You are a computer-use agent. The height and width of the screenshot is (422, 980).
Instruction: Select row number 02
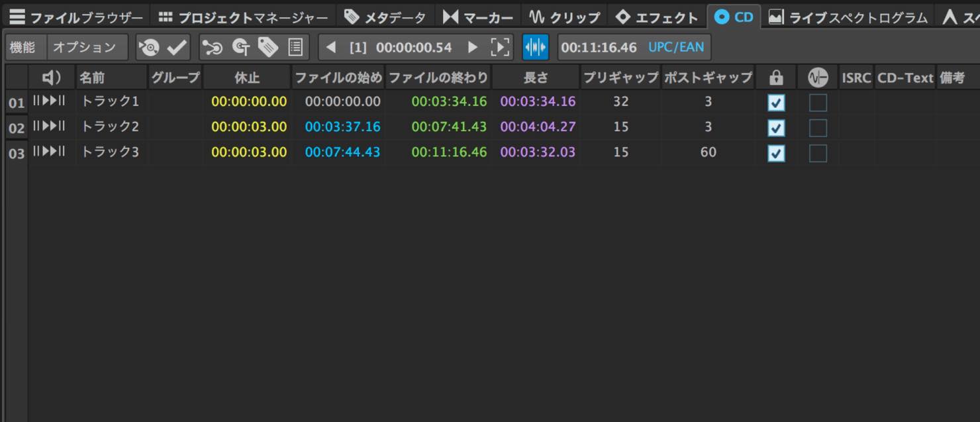[17, 129]
